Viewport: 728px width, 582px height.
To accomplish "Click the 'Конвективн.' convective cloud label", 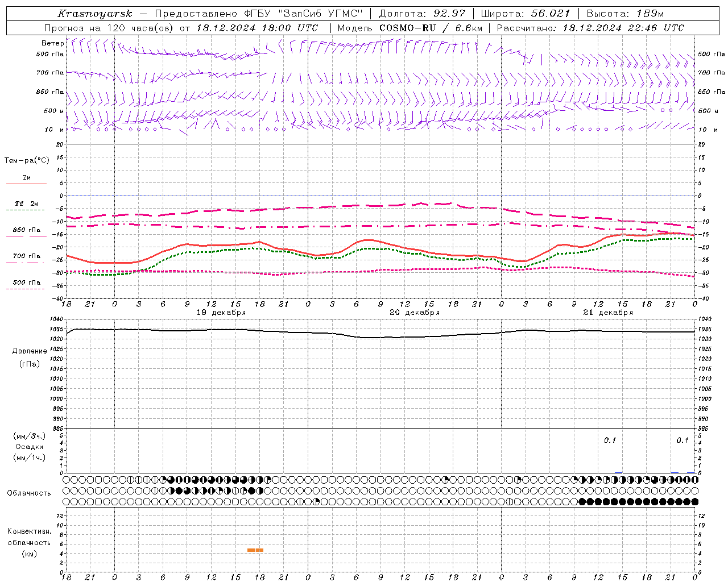I will pyautogui.click(x=30, y=531).
